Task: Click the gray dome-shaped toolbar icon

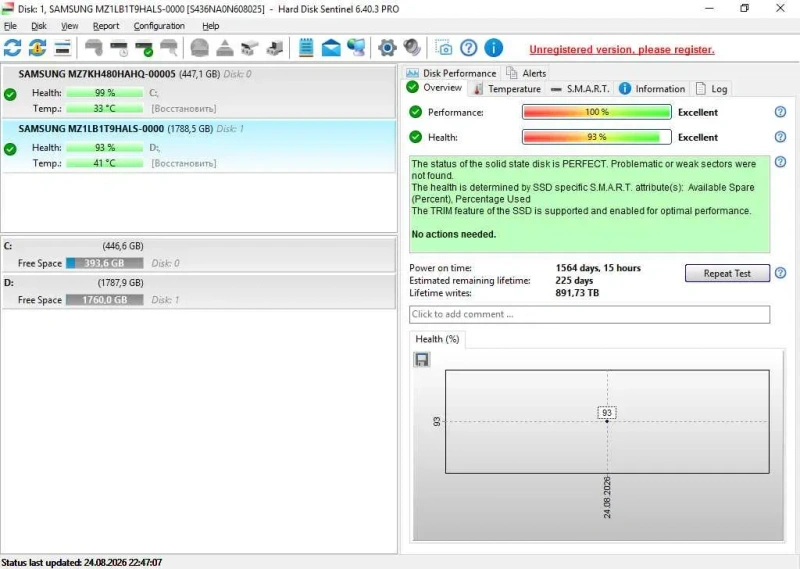Action: coord(199,48)
